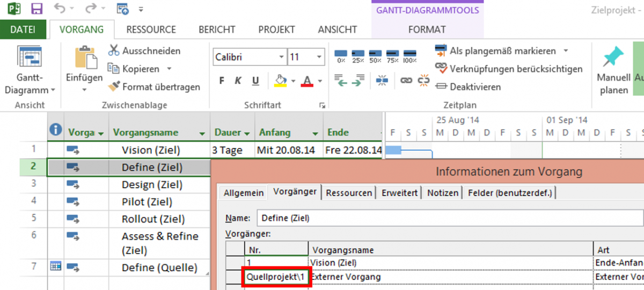
Task: Toggle underline formatting U button
Action: (x=255, y=81)
